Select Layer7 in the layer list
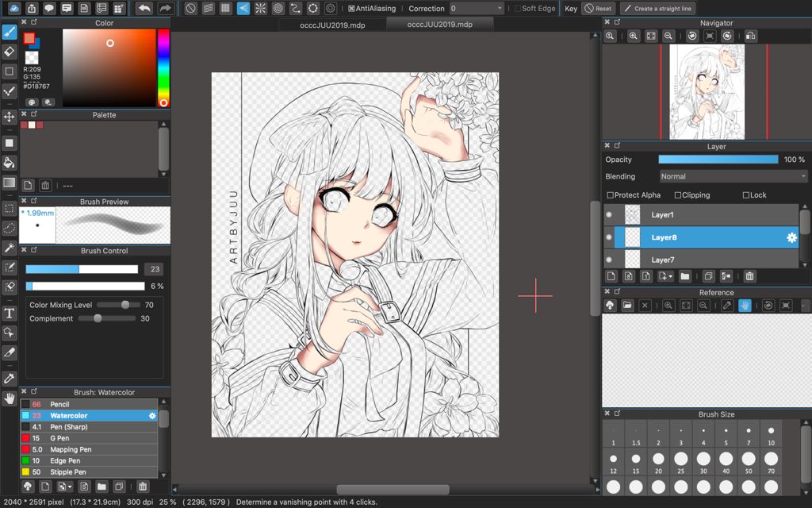The height and width of the screenshot is (508, 812). (701, 260)
